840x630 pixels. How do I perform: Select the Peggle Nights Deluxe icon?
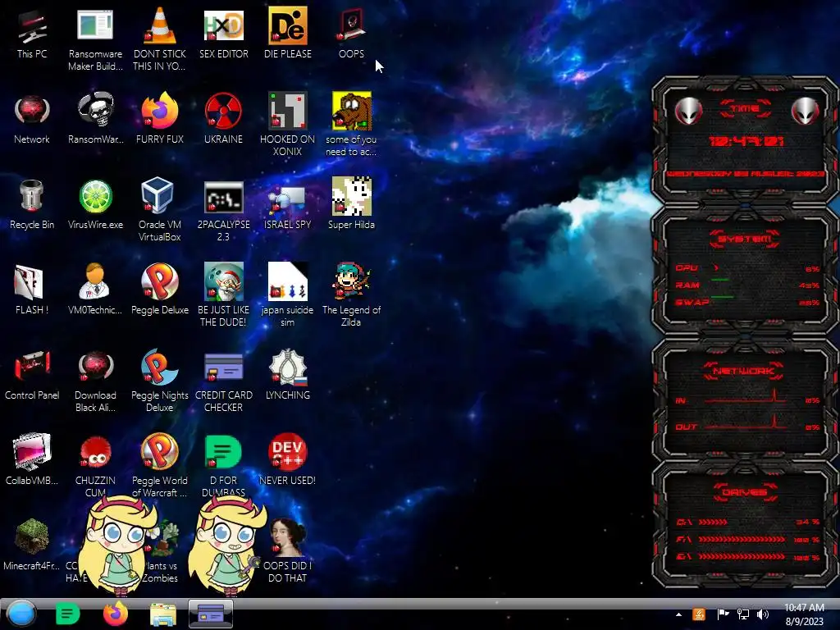tap(159, 367)
